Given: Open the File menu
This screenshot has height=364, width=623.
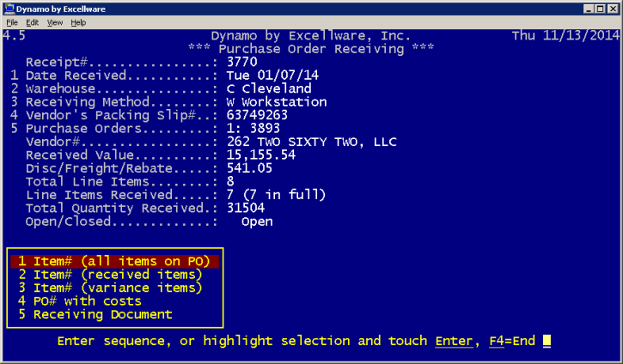Looking at the screenshot, I should point(12,22).
